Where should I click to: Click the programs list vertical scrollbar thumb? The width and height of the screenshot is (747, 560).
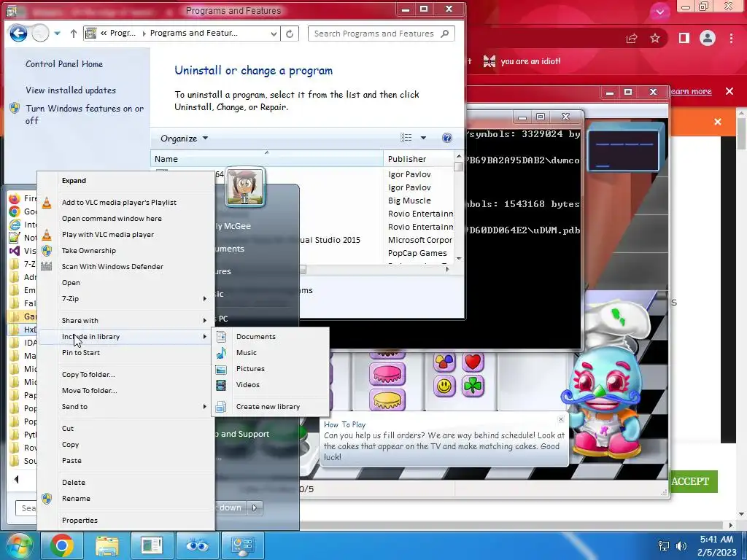point(459,167)
